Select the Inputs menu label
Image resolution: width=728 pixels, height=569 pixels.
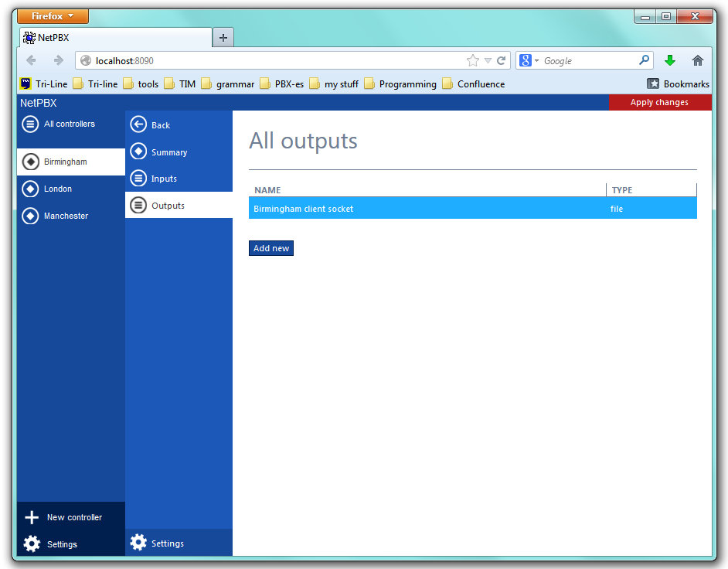click(164, 179)
